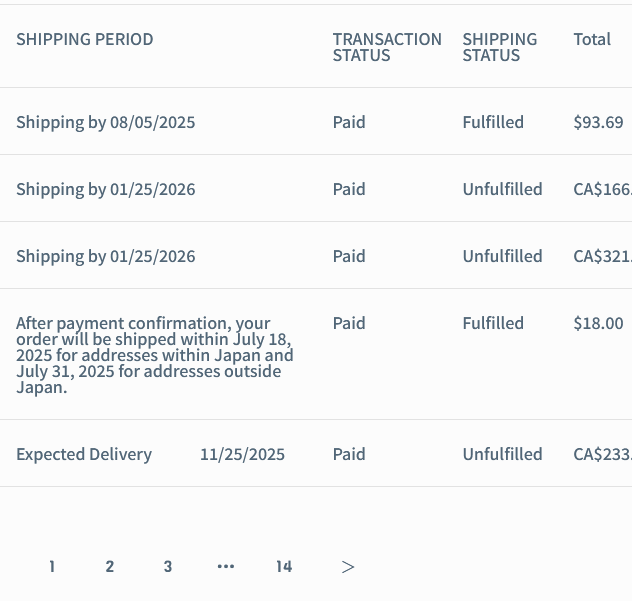Click the Shipping Period column header
632x601 pixels.
tap(85, 40)
